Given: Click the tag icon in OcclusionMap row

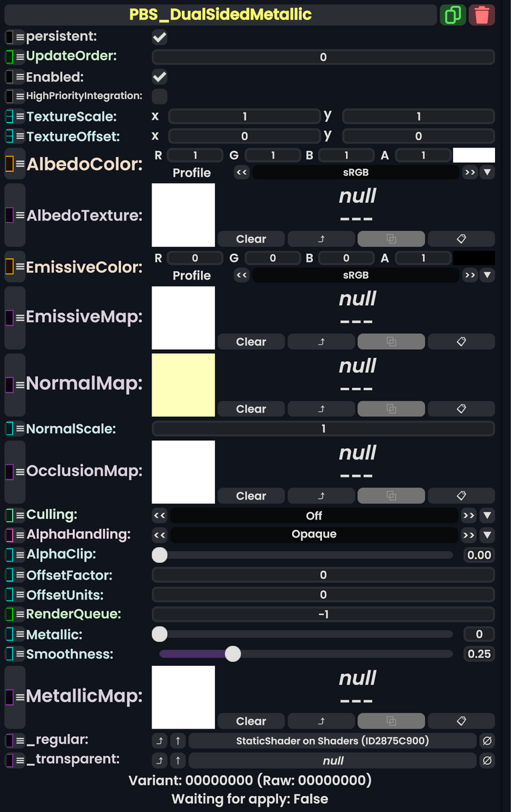Looking at the screenshot, I should coord(461,496).
